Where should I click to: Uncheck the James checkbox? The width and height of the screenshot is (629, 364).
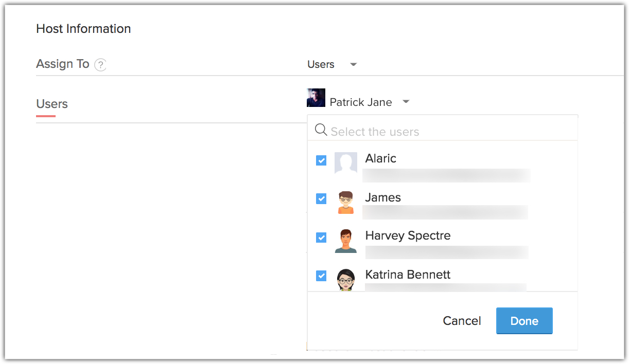[x=321, y=198]
